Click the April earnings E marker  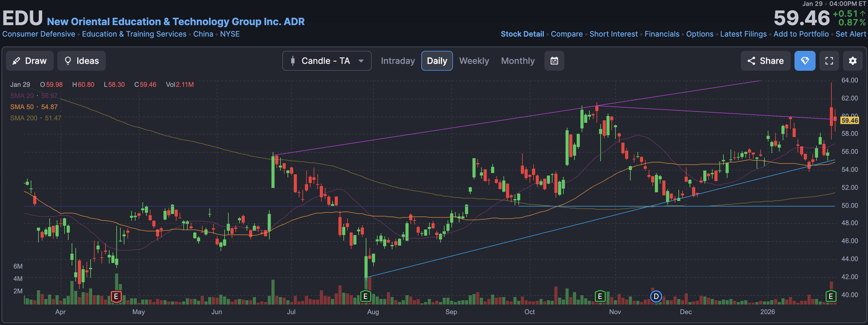(116, 297)
